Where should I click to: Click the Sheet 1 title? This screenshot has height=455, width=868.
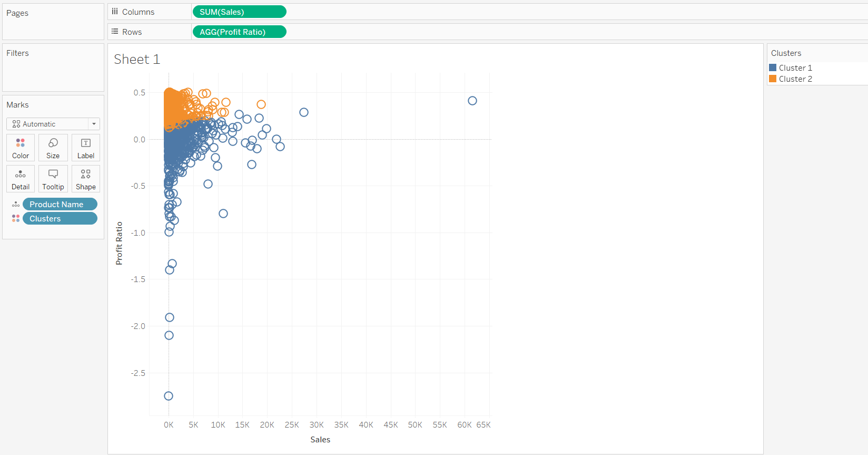click(137, 60)
